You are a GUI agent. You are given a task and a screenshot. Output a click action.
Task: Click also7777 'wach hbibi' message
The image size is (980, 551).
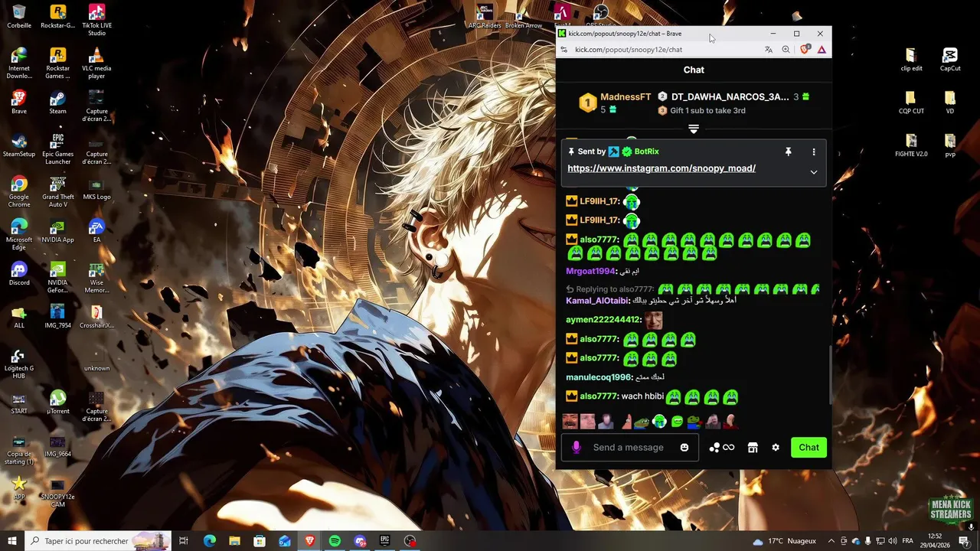[652, 396]
